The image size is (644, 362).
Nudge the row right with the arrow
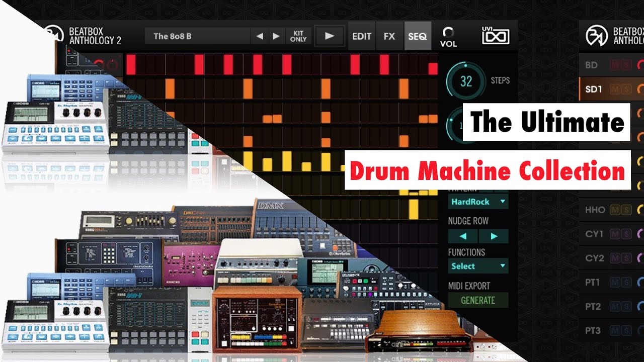[494, 236]
